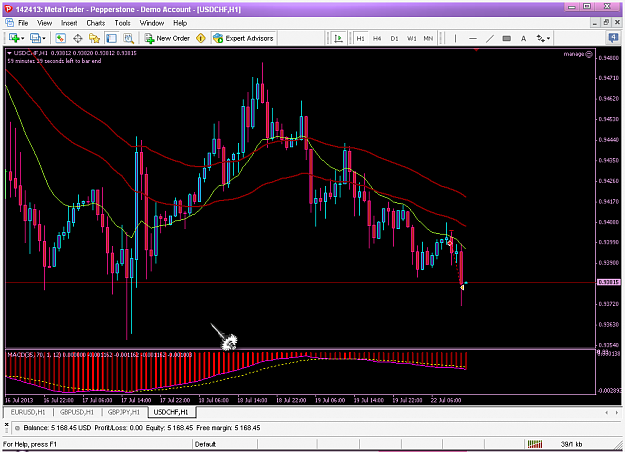The height and width of the screenshot is (452, 625).
Task: Click the Balance line in the Terminal
Action: [142, 428]
